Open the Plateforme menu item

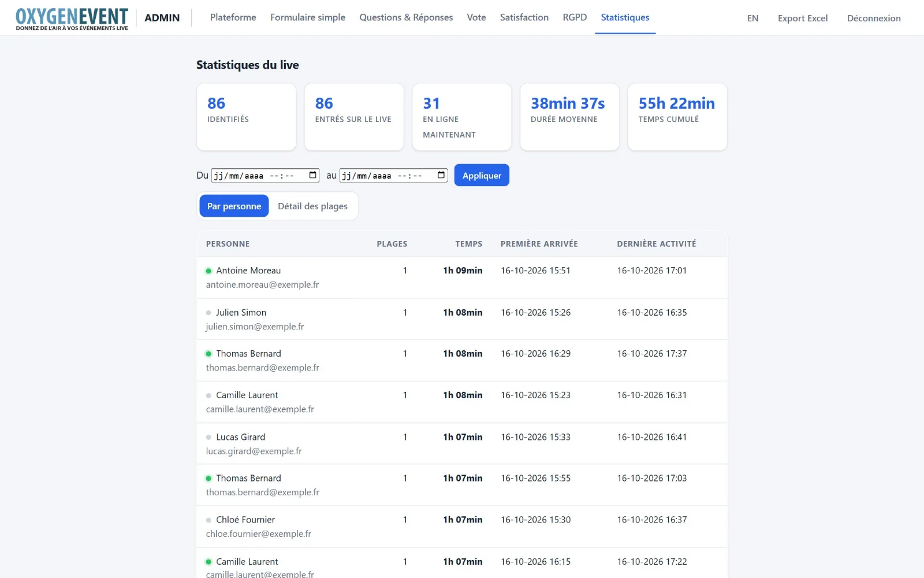click(233, 17)
